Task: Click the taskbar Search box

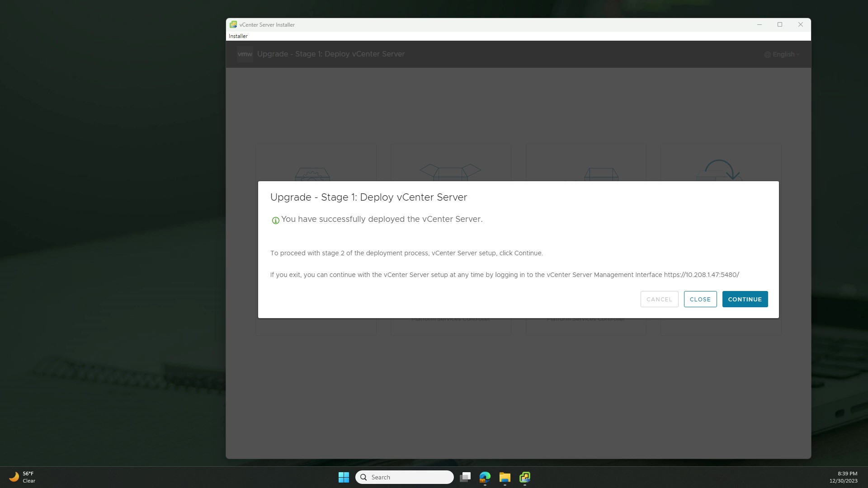Action: click(x=405, y=477)
